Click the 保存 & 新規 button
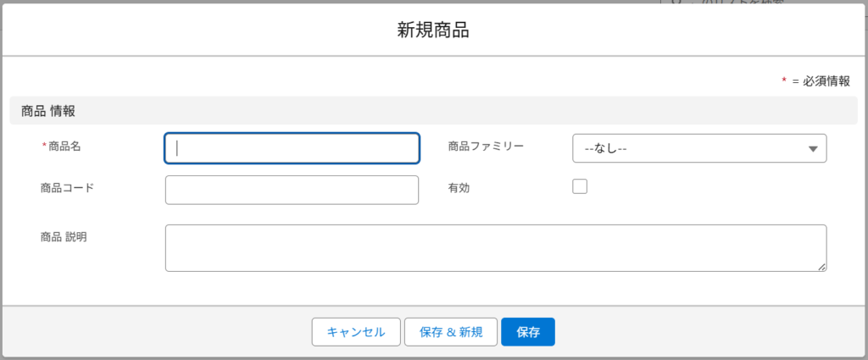 (x=451, y=332)
